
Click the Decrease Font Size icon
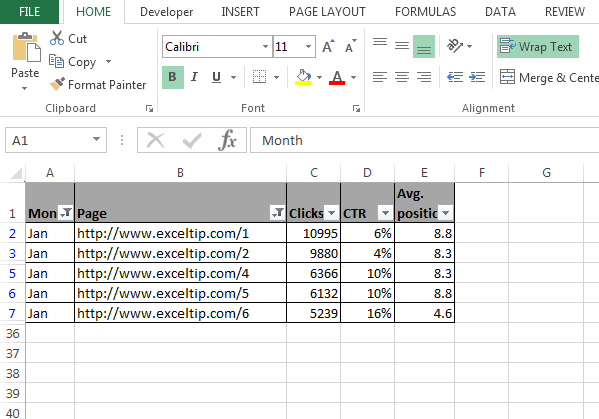click(x=351, y=47)
